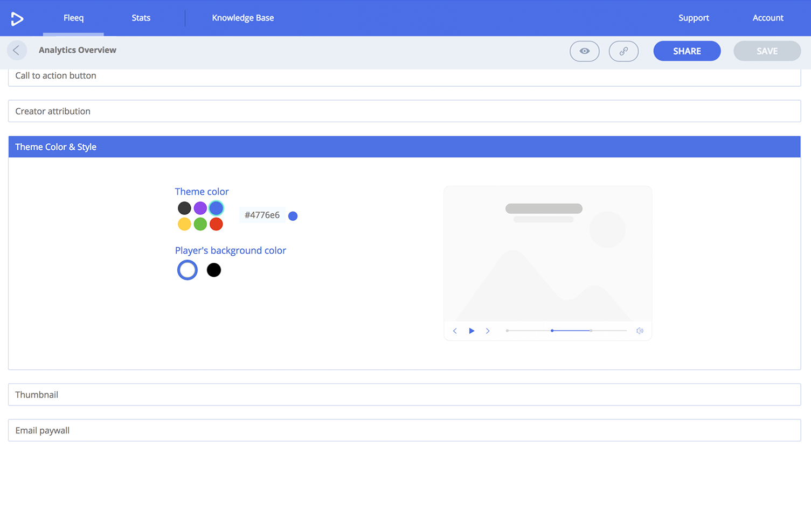811x532 pixels.
Task: Expand the Call to action button section
Action: coord(404,76)
